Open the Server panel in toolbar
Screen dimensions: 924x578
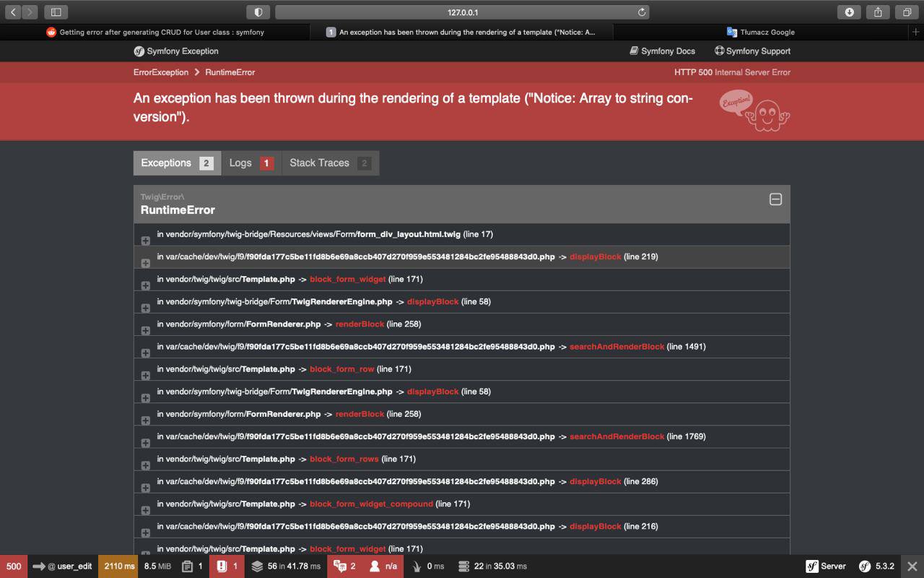(x=826, y=566)
